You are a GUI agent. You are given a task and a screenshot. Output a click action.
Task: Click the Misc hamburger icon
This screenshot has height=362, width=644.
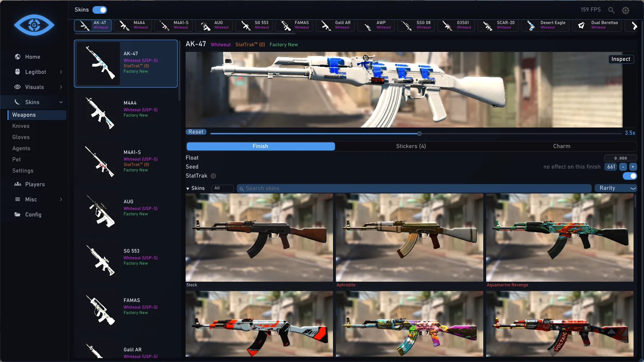point(17,199)
